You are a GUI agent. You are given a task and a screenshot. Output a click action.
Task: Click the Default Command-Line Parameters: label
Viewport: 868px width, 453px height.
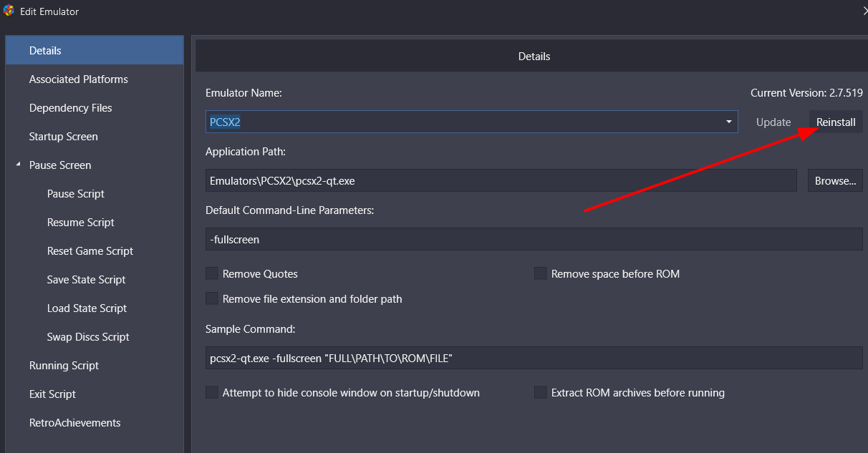click(289, 210)
